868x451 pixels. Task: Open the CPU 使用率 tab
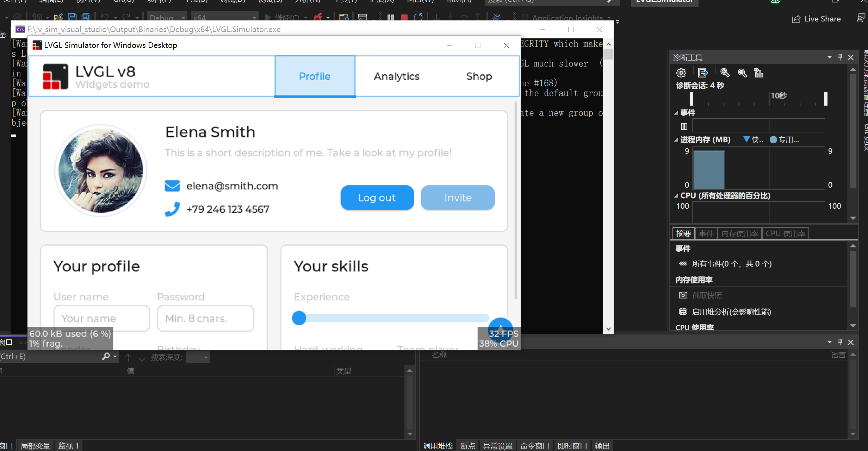[x=785, y=233]
